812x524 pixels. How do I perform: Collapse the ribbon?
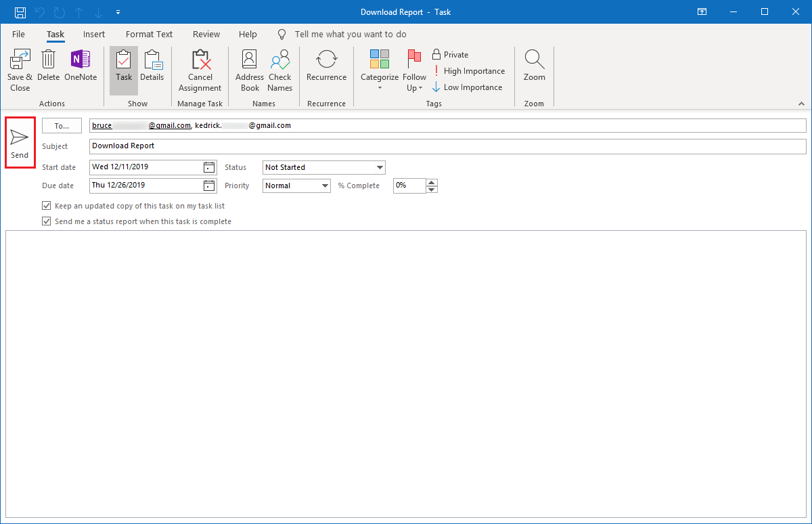(x=802, y=104)
